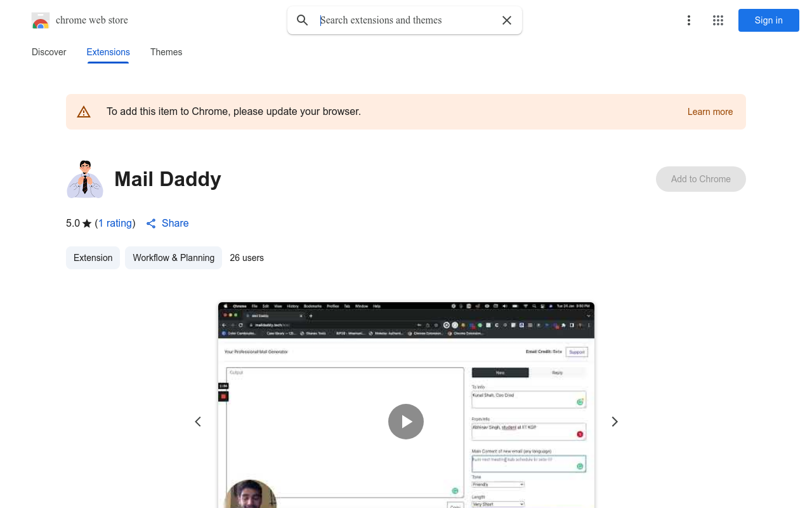This screenshot has height=508, width=812.
Task: Click the chrome web store title text
Action: (x=92, y=20)
